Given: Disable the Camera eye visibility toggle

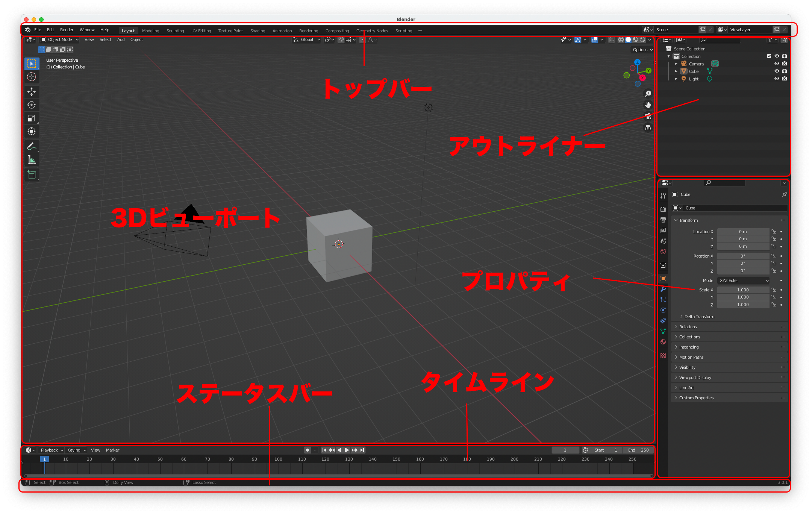Looking at the screenshot, I should [x=777, y=64].
